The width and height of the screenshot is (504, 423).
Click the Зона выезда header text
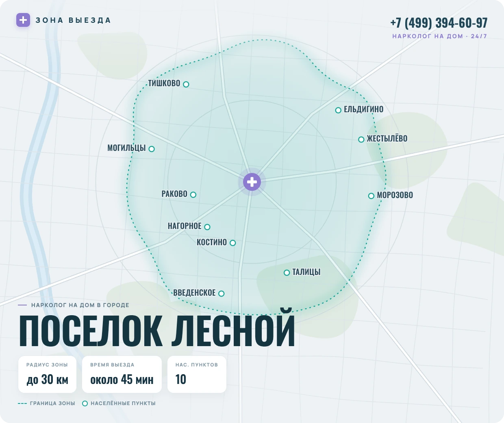pyautogui.click(x=73, y=20)
